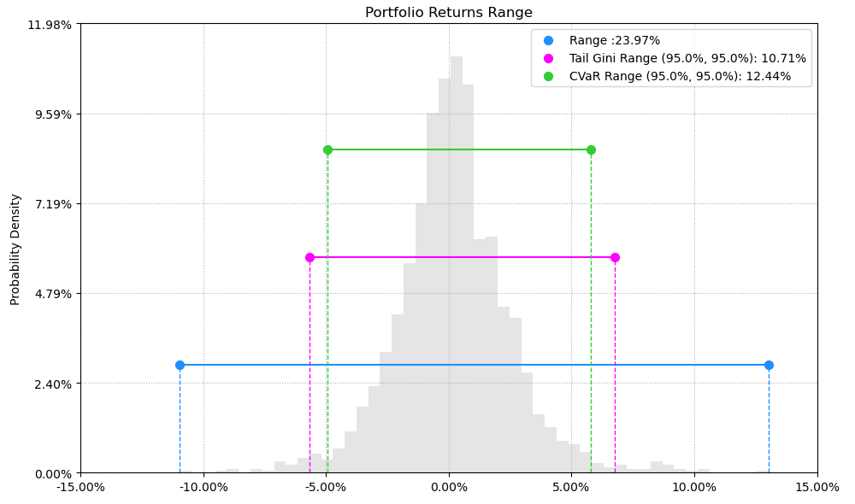The height and width of the screenshot is (504, 855).
Task: Click the "Probability Density" y-axis label
Action: pyautogui.click(x=15, y=249)
